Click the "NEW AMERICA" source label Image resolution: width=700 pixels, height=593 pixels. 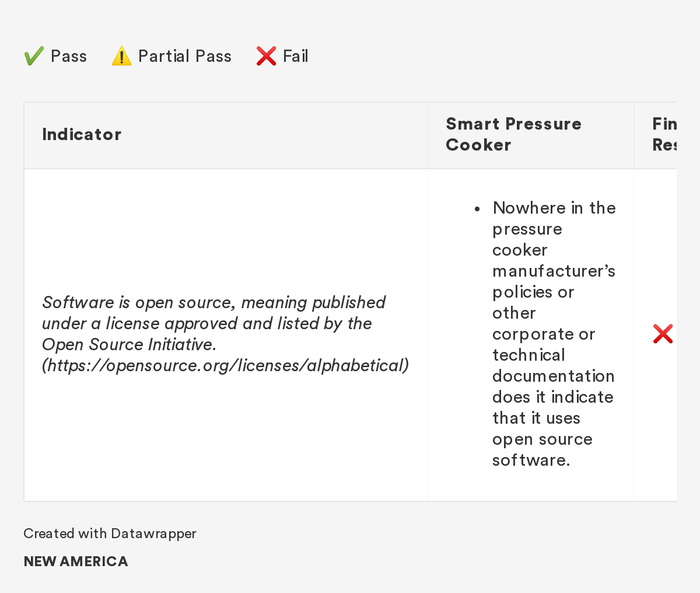76,561
